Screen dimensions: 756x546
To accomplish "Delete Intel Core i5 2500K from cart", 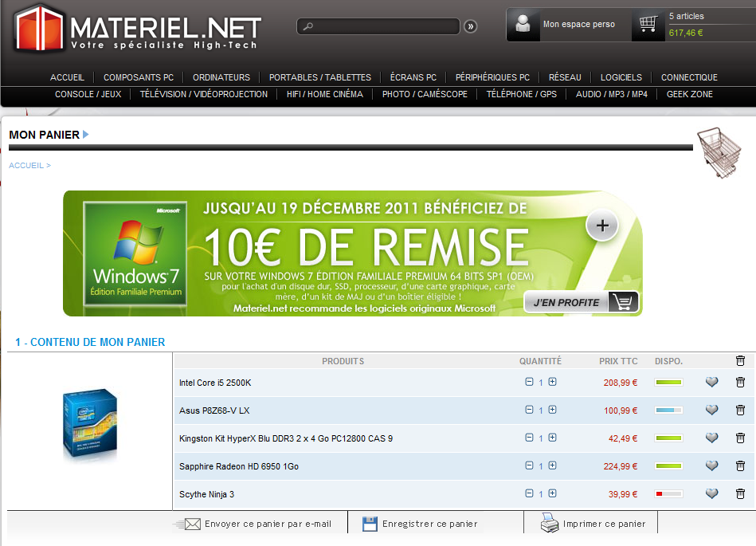I will pos(740,383).
